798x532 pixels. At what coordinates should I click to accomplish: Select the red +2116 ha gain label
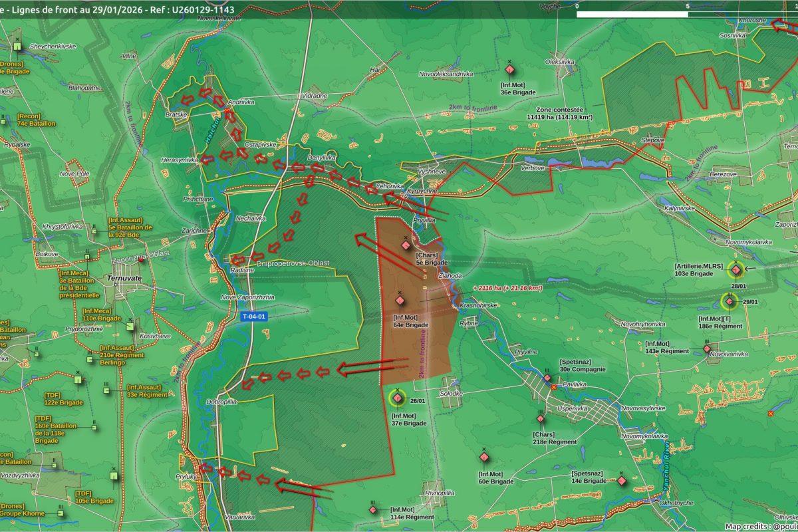click(x=507, y=288)
